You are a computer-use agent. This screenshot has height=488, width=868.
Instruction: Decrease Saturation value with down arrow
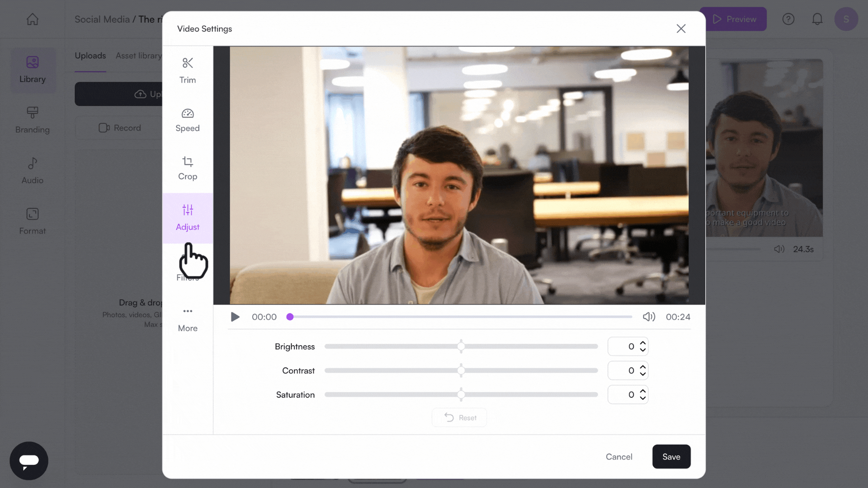tap(643, 398)
